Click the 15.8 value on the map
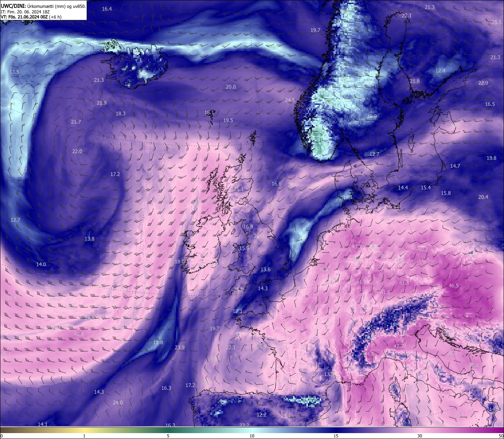 coord(446,193)
